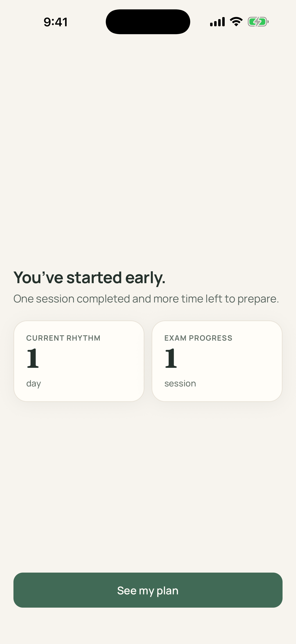This screenshot has height=644, width=296.
Task: Tap the EXAM PROGRESS label
Action: point(198,338)
